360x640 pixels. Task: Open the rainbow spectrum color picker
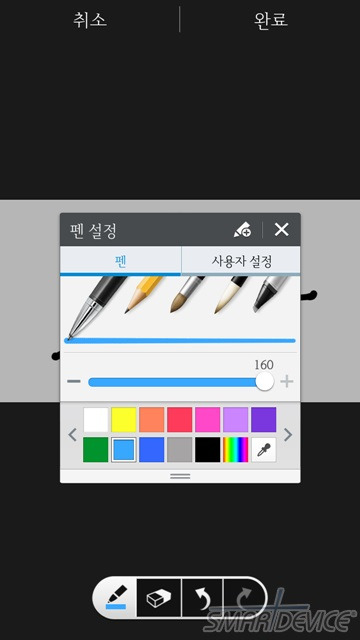pos(236,450)
